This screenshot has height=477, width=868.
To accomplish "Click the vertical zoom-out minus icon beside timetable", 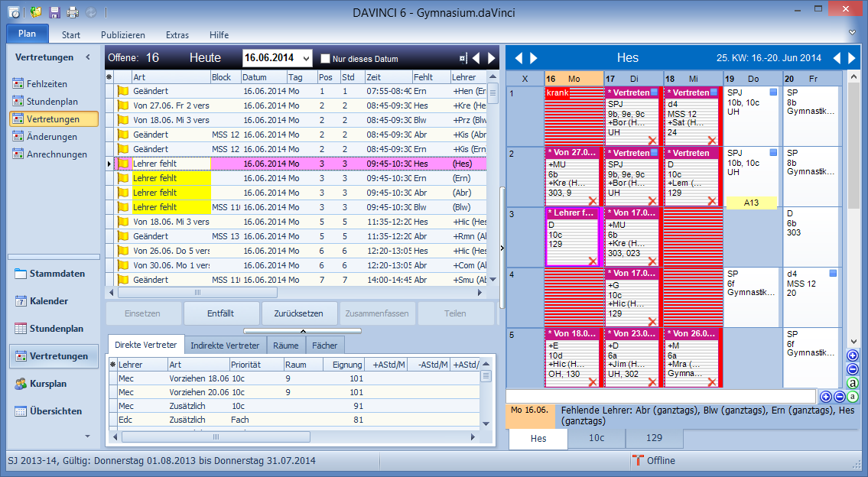I will click(x=853, y=369).
